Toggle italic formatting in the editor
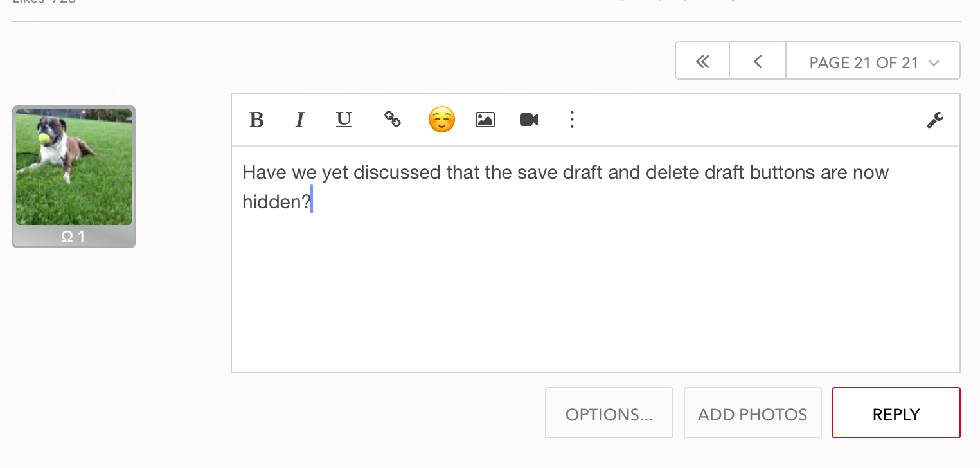This screenshot has width=980, height=468. [299, 120]
